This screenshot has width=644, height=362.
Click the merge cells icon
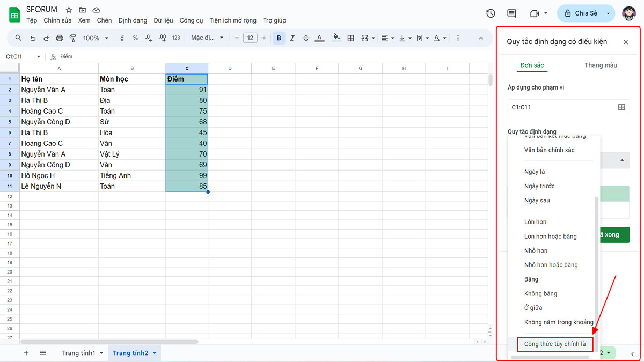(365, 38)
